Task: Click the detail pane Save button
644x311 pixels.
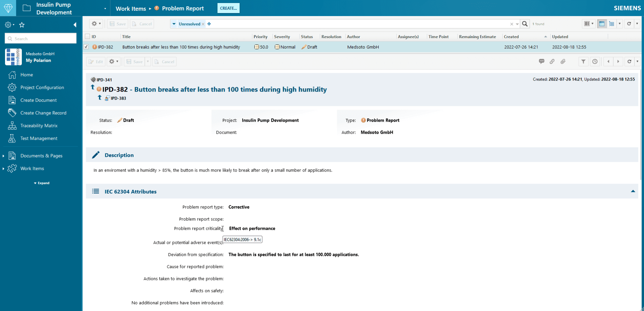Action: [135, 62]
